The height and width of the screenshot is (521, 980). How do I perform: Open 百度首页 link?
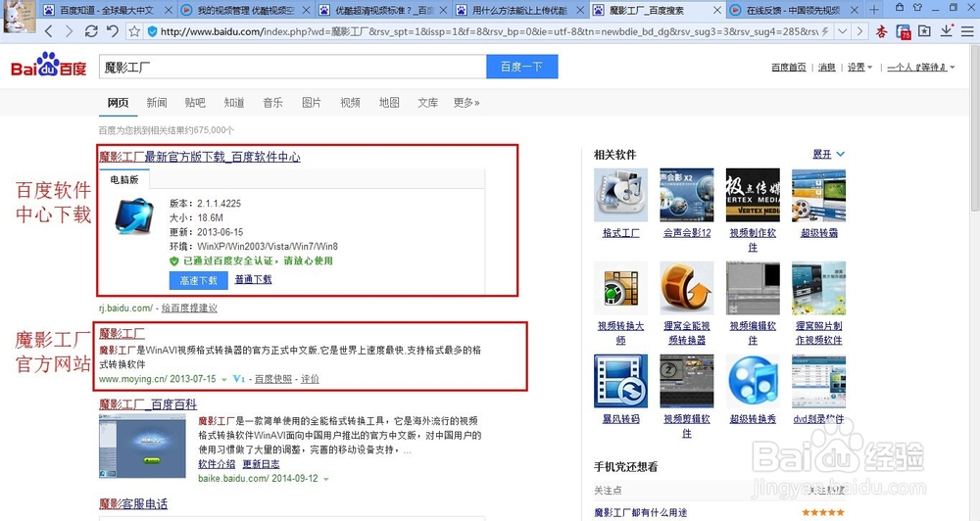point(788,68)
